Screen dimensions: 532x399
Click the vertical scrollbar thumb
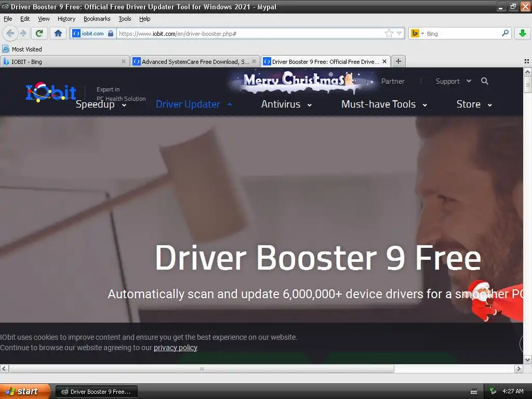[527, 85]
